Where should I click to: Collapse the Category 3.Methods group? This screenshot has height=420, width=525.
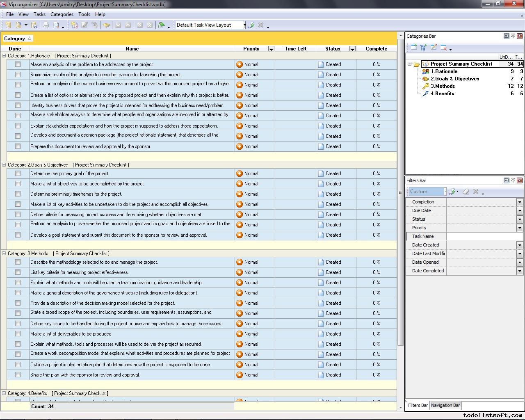click(4, 253)
